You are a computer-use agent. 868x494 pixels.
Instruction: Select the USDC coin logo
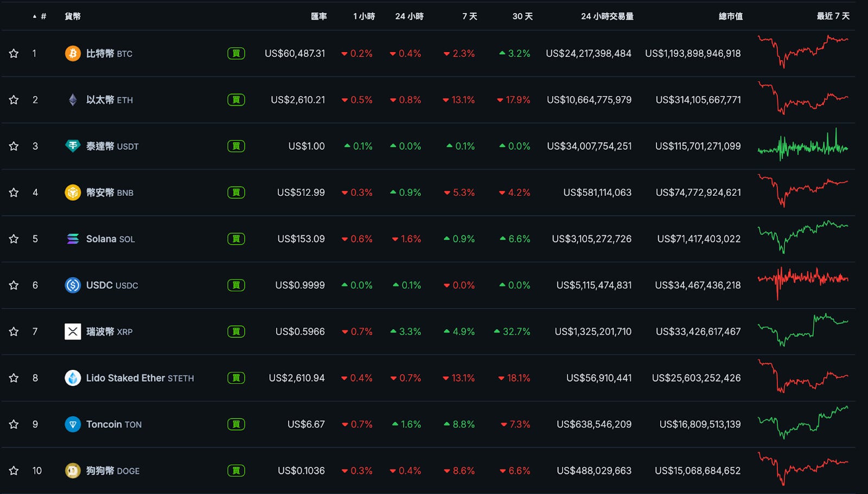(73, 285)
